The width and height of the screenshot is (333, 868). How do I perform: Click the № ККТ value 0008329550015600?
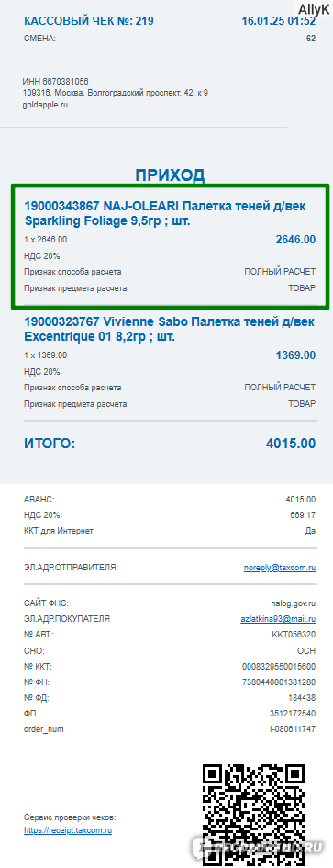(x=279, y=667)
